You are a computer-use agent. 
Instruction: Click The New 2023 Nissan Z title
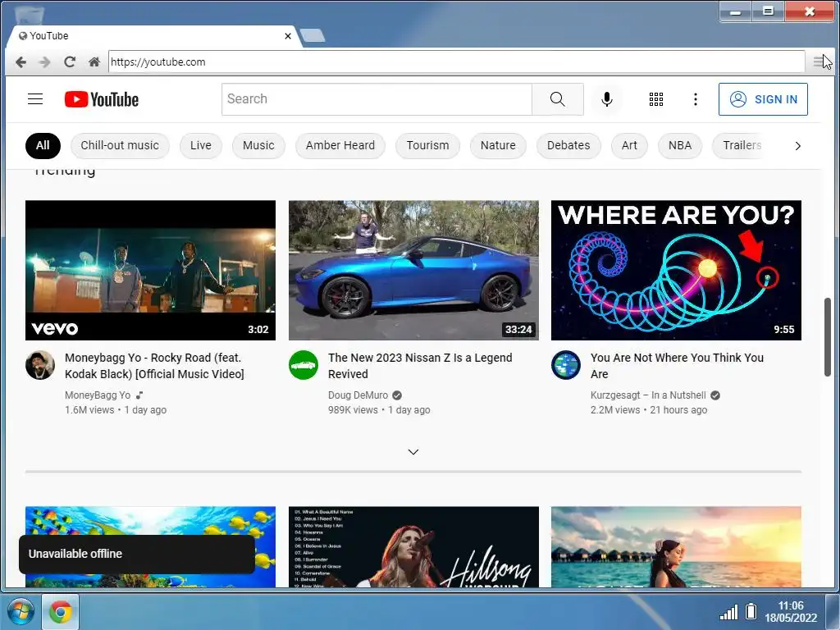[420, 366]
